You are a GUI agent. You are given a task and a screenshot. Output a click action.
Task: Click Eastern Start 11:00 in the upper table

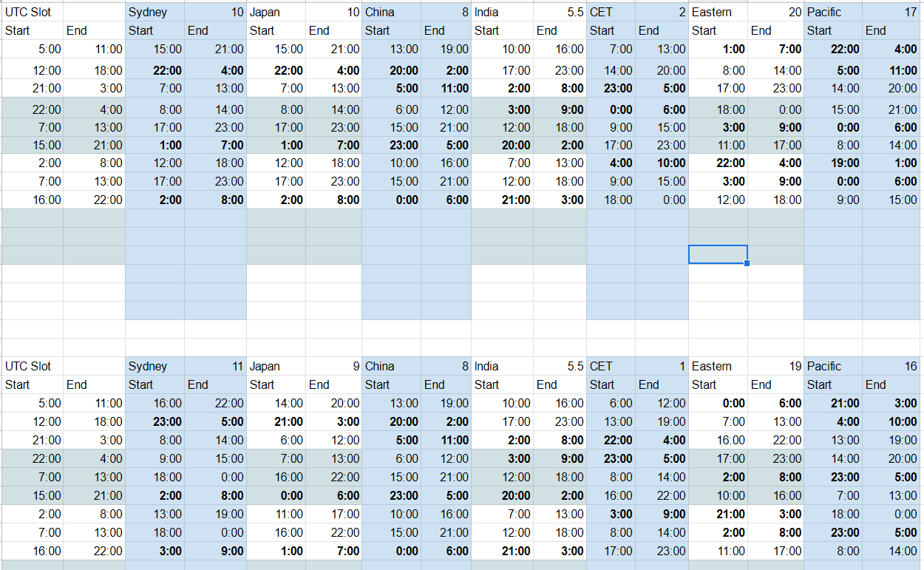click(x=718, y=145)
